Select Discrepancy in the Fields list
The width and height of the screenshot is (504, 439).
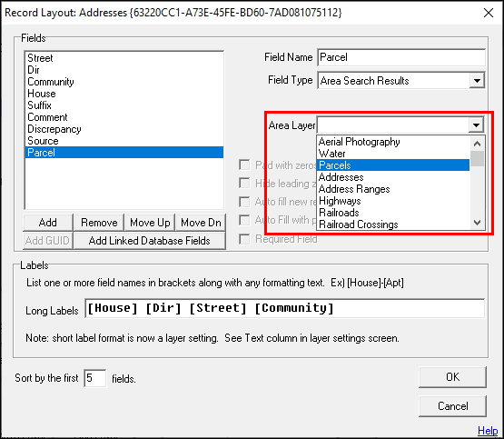pos(124,129)
